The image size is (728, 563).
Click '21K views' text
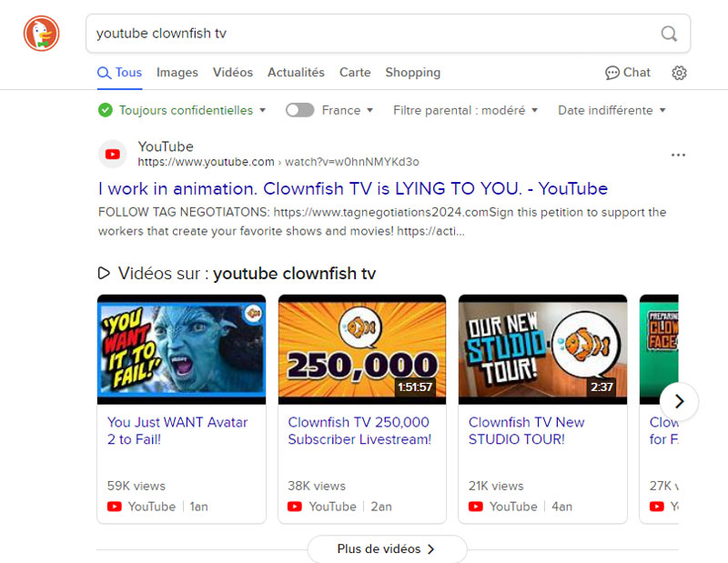point(496,486)
